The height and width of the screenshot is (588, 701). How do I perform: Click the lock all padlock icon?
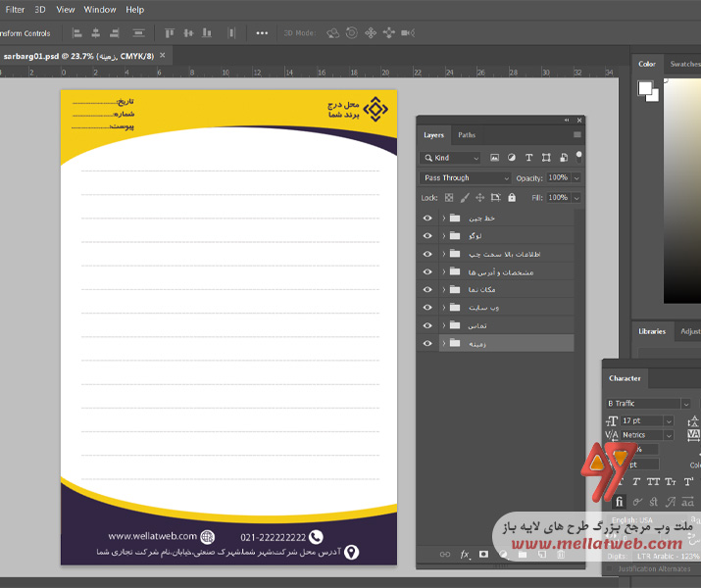pyautogui.click(x=512, y=198)
